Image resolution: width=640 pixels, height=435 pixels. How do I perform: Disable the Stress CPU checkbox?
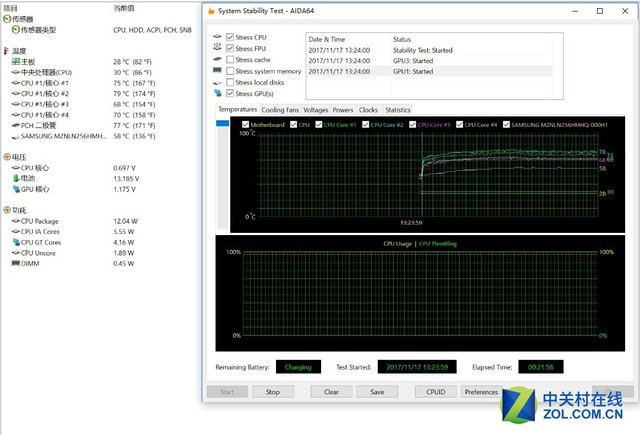tap(232, 37)
